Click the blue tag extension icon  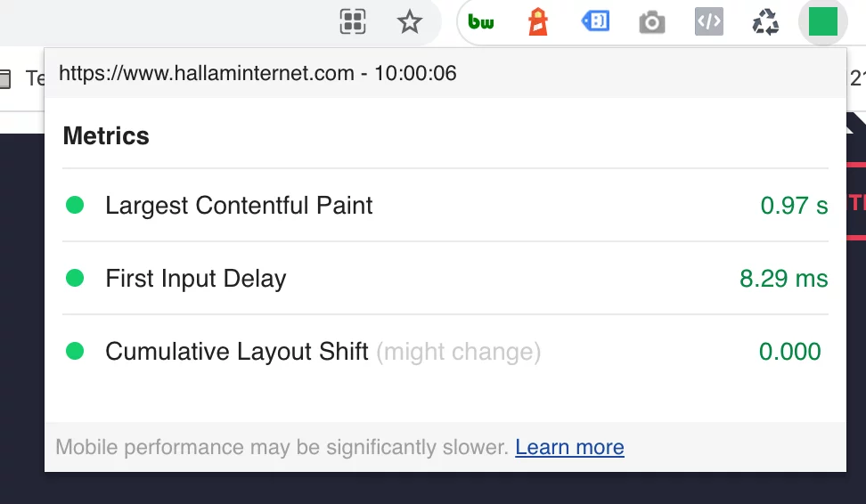click(595, 22)
